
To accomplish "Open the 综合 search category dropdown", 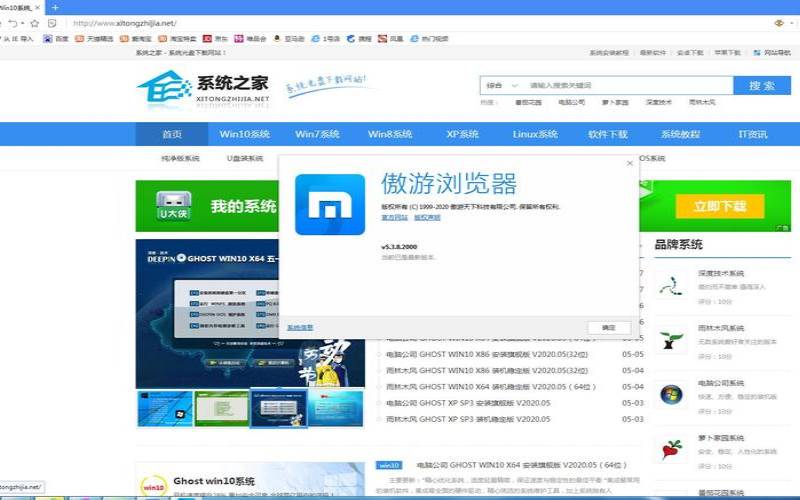I will [502, 86].
